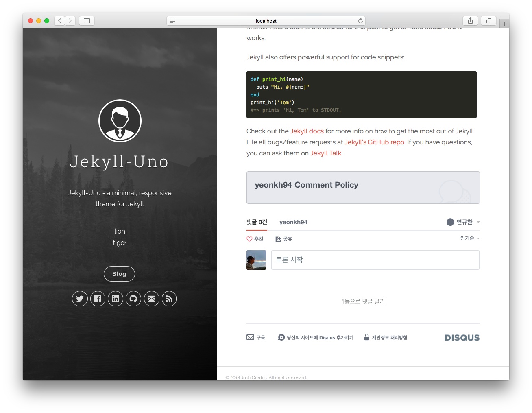Click the commenter avatar thumbnail
The width and height of the screenshot is (532, 413).
click(256, 260)
